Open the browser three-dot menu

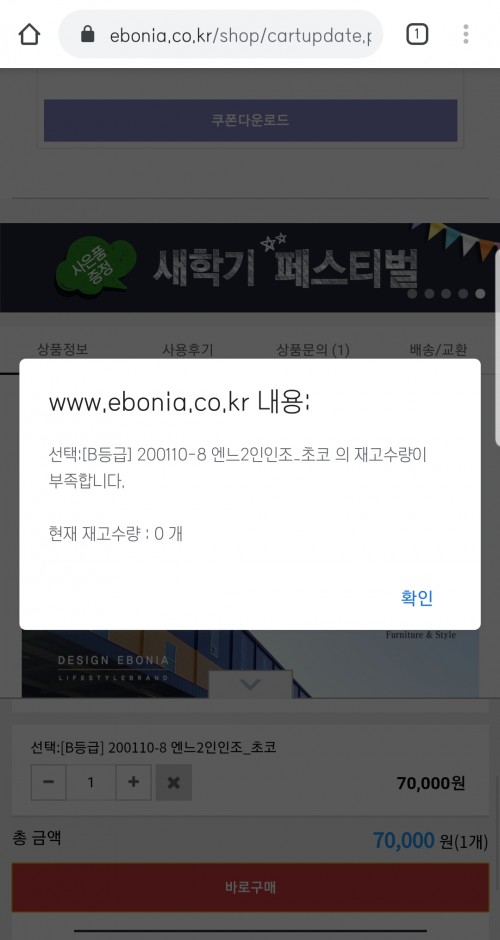[x=466, y=34]
